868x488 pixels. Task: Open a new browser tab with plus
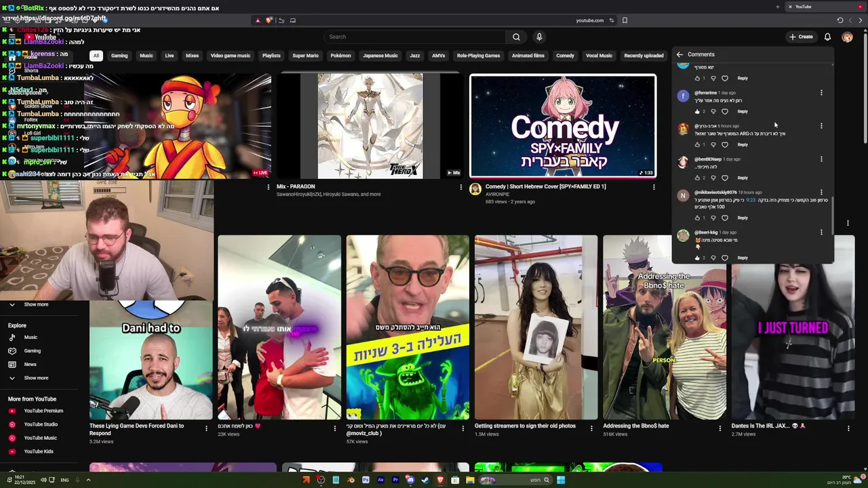tap(778, 7)
